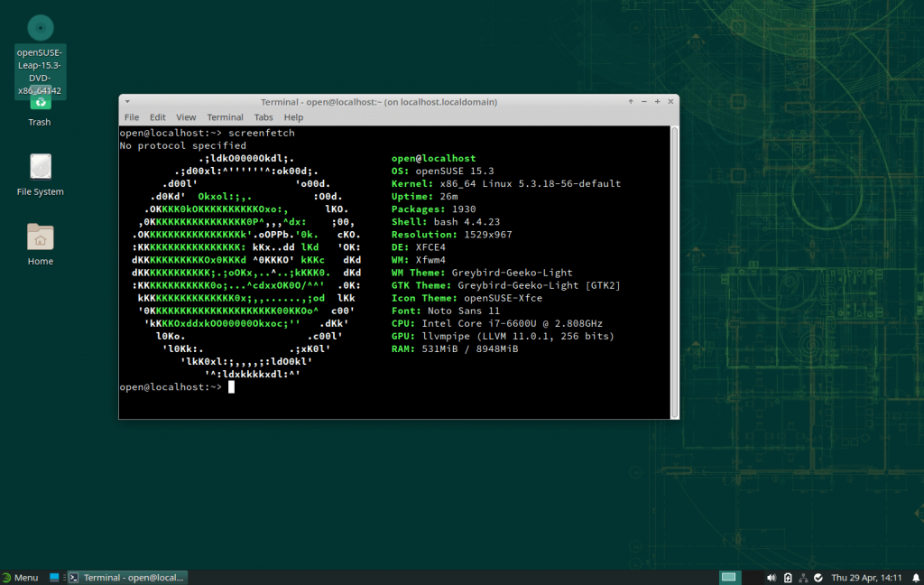This screenshot has width=924, height=585.
Task: Open the File menu in Terminal
Action: [132, 117]
